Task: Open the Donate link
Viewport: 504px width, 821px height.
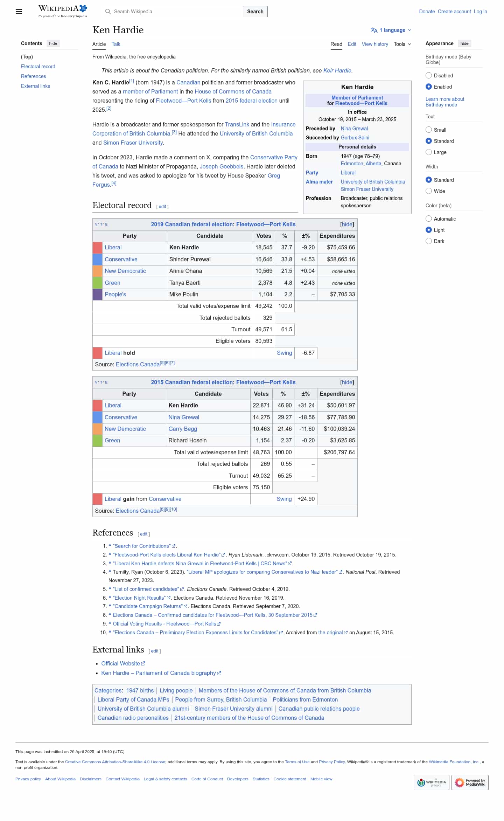Action: click(x=427, y=12)
